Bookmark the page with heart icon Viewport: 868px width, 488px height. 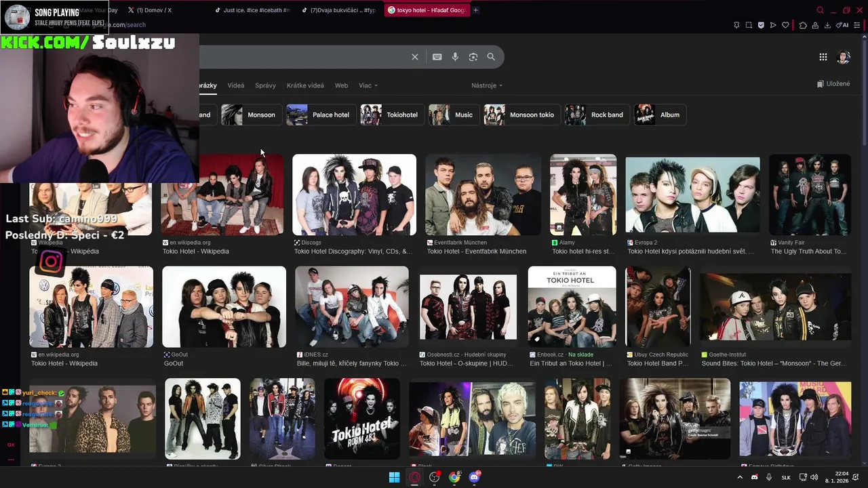point(786,25)
